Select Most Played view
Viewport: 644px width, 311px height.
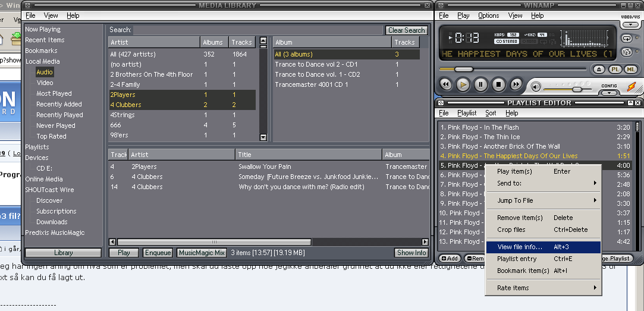[x=54, y=93]
